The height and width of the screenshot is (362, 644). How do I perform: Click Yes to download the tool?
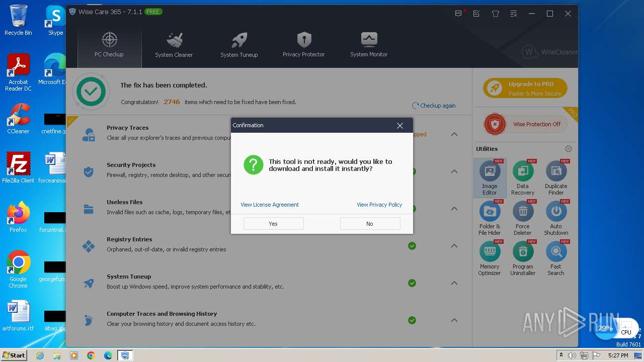(x=273, y=224)
